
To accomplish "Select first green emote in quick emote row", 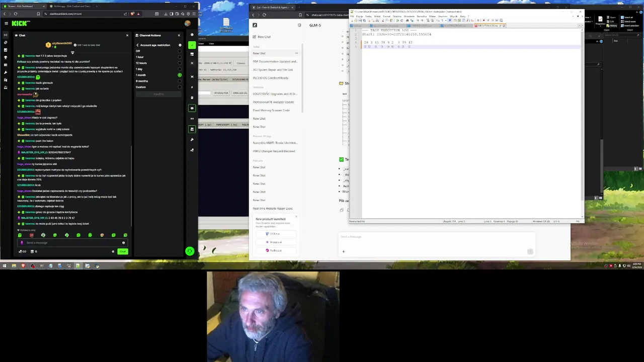I will point(20,235).
